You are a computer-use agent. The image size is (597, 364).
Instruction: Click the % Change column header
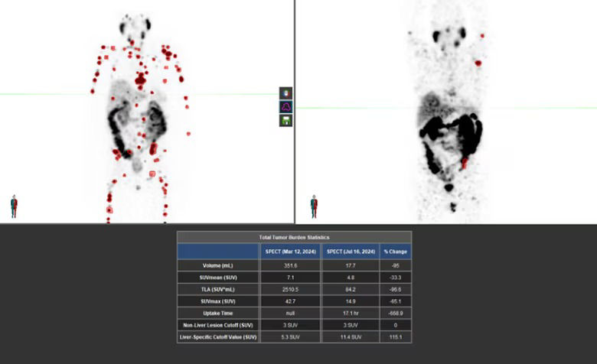396,252
